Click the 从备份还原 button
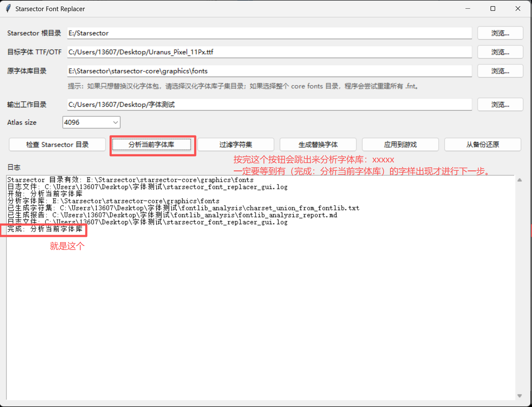Screen dimensions: 532x407 [482, 144]
